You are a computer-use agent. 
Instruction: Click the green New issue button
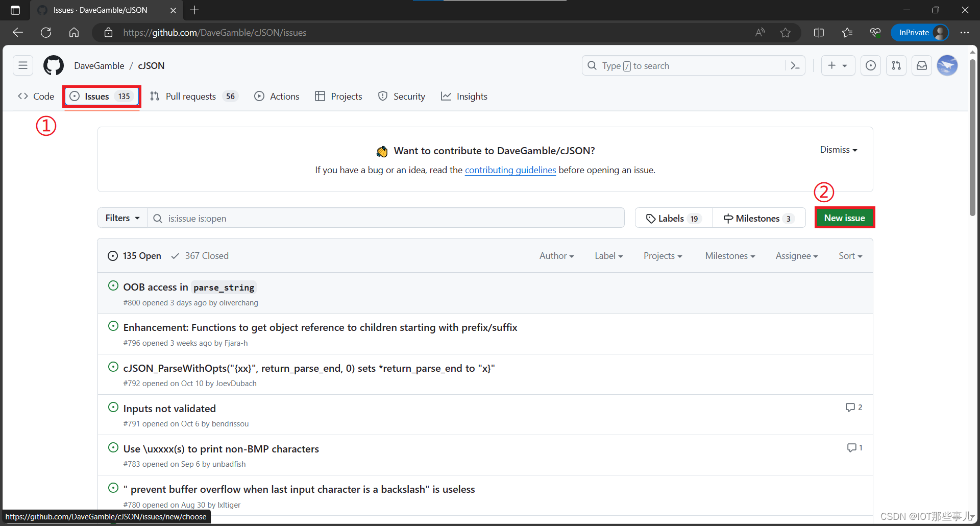[845, 218]
